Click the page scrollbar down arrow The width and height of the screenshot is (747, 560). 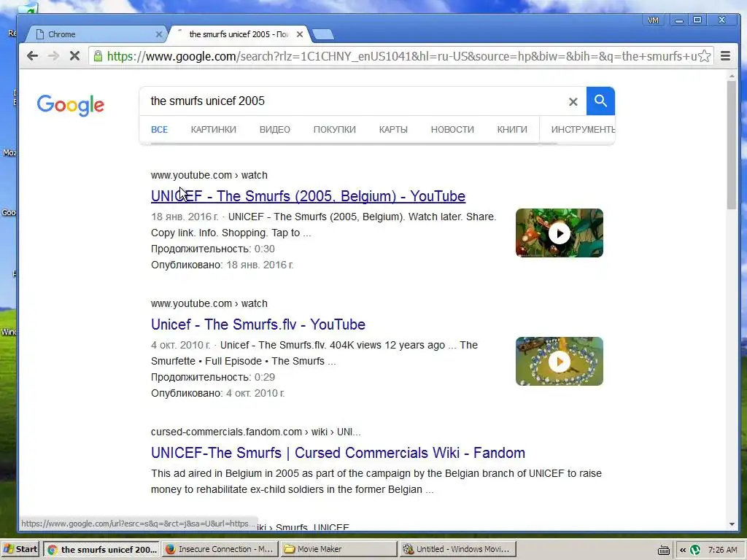(732, 524)
